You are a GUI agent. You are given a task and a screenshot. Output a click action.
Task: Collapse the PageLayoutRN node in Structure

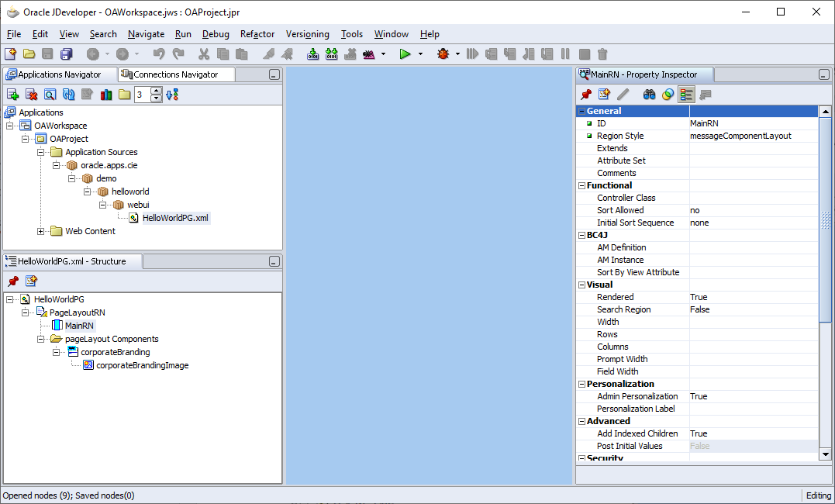pyautogui.click(x=25, y=312)
